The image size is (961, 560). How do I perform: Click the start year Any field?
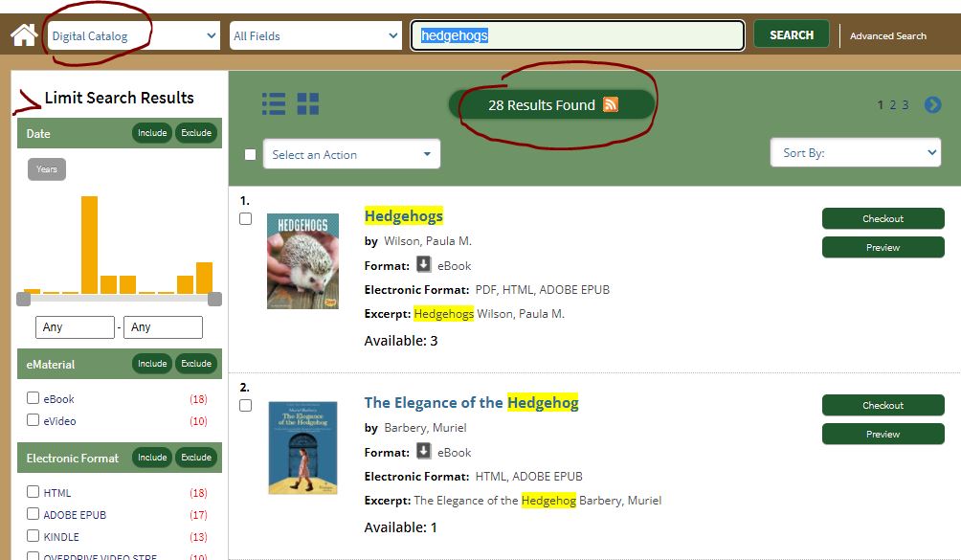75,327
